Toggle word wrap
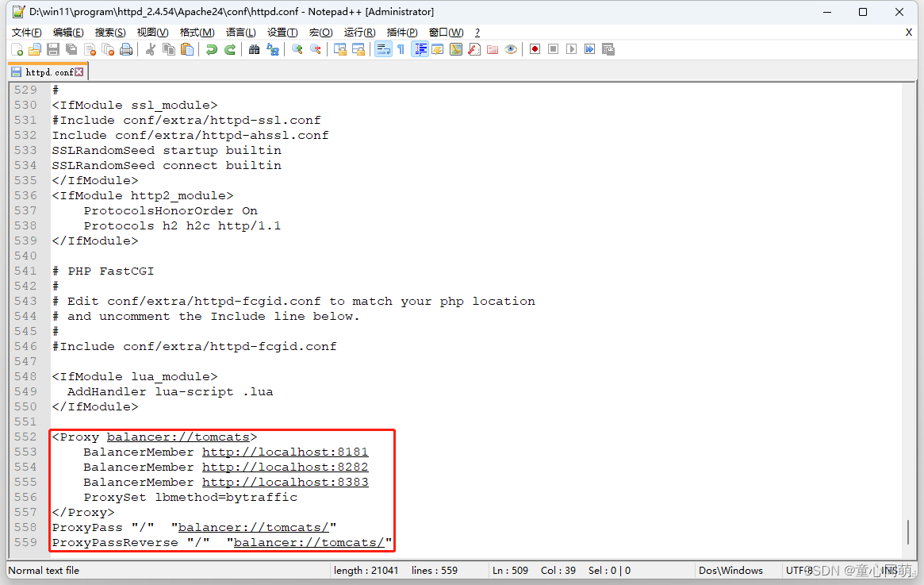 (x=383, y=48)
